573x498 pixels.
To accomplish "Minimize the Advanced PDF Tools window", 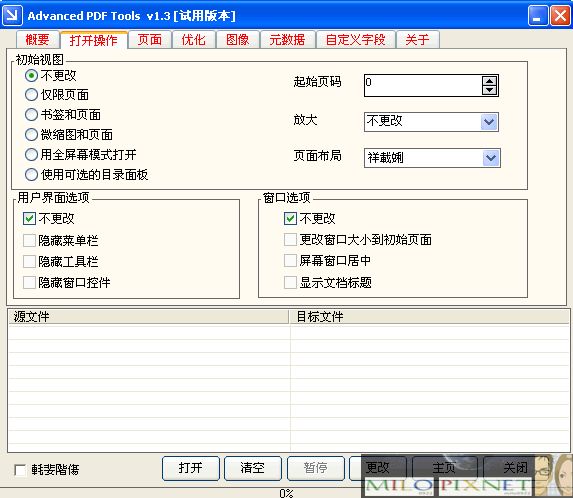I will tap(538, 16).
